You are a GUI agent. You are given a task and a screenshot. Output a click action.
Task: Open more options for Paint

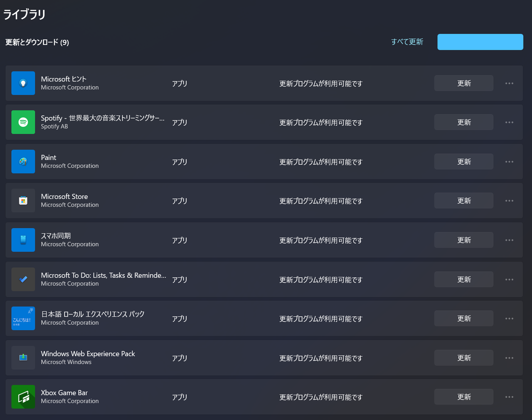pos(509,162)
